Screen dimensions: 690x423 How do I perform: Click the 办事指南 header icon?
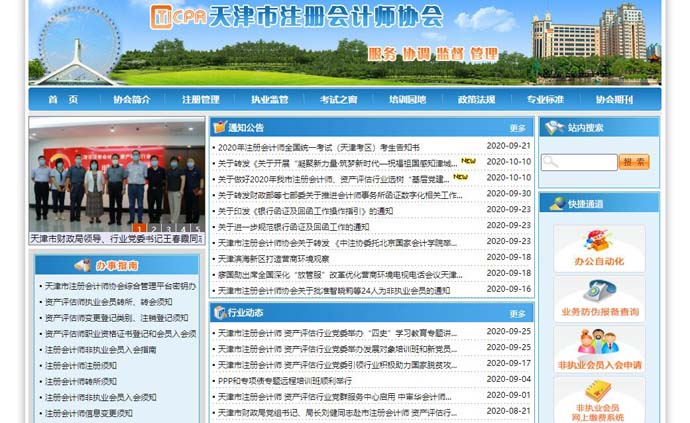[83, 265]
